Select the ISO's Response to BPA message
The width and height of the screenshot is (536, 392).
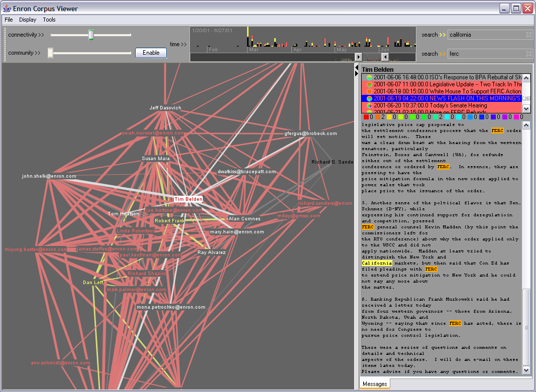[x=443, y=77]
